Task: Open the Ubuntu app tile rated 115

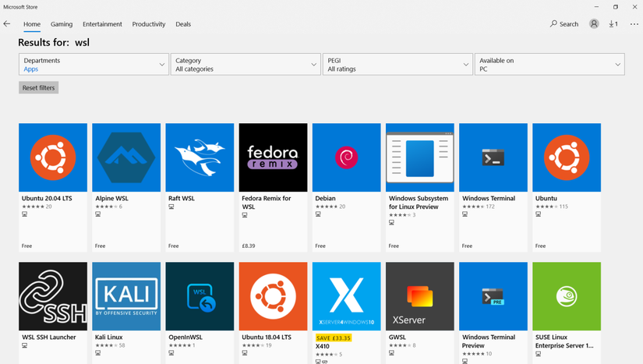Action: [567, 187]
